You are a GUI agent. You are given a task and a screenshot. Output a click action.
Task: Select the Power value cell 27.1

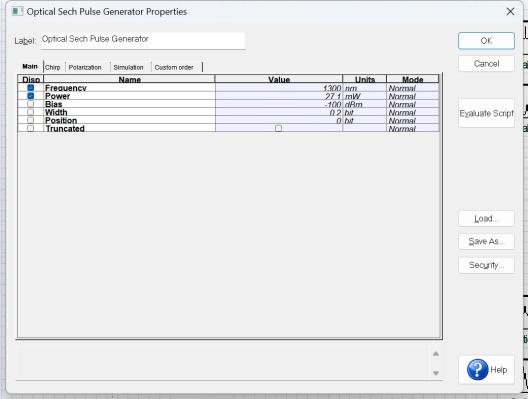coord(279,96)
